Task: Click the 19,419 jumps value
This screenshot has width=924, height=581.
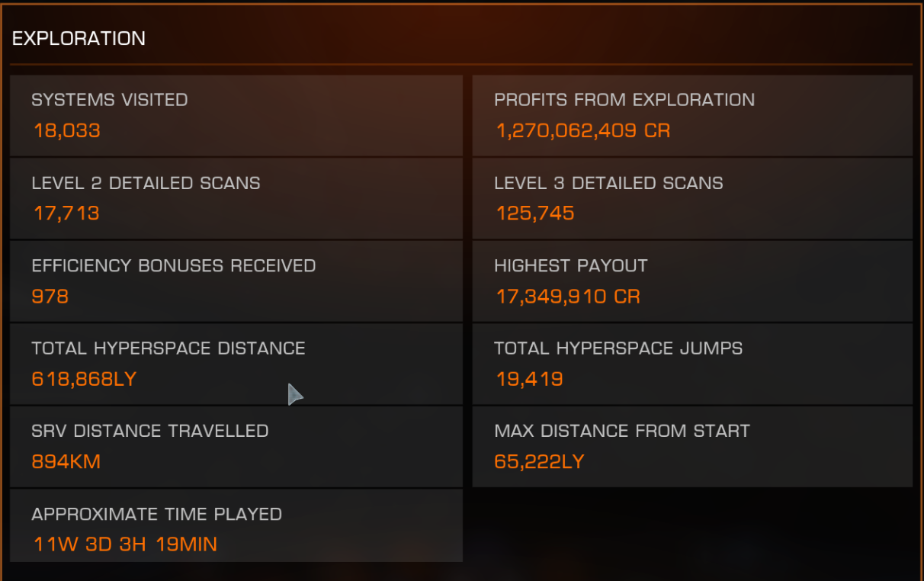Action: pyautogui.click(x=529, y=378)
